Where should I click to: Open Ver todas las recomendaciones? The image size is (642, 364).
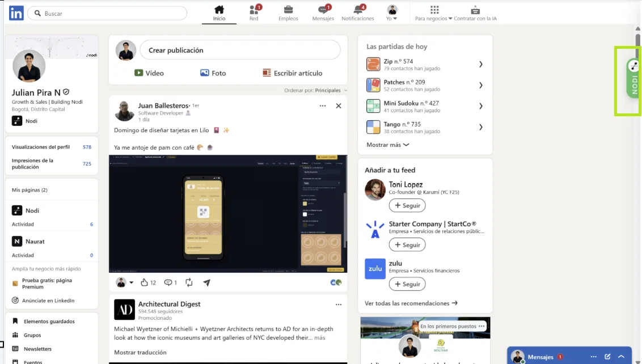pyautogui.click(x=411, y=303)
